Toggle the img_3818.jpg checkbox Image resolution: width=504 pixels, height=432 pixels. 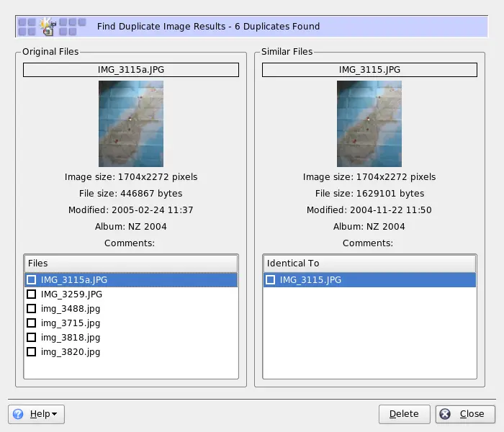(x=31, y=337)
